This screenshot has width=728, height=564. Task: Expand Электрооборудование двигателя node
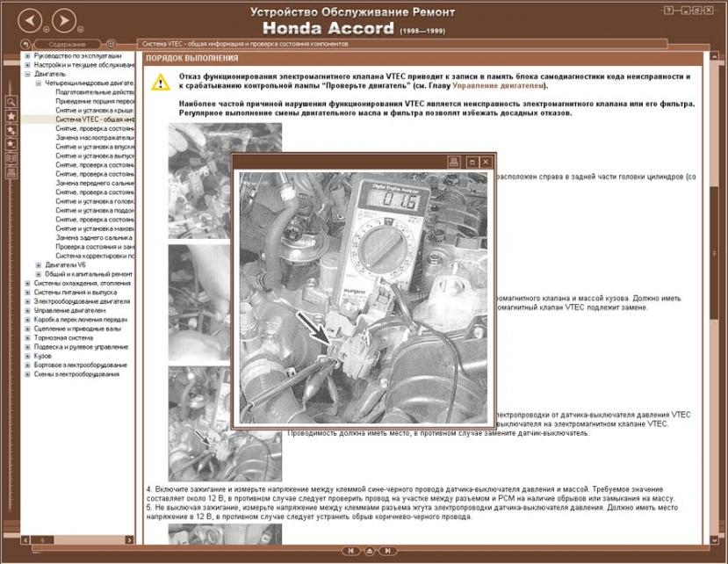point(27,301)
